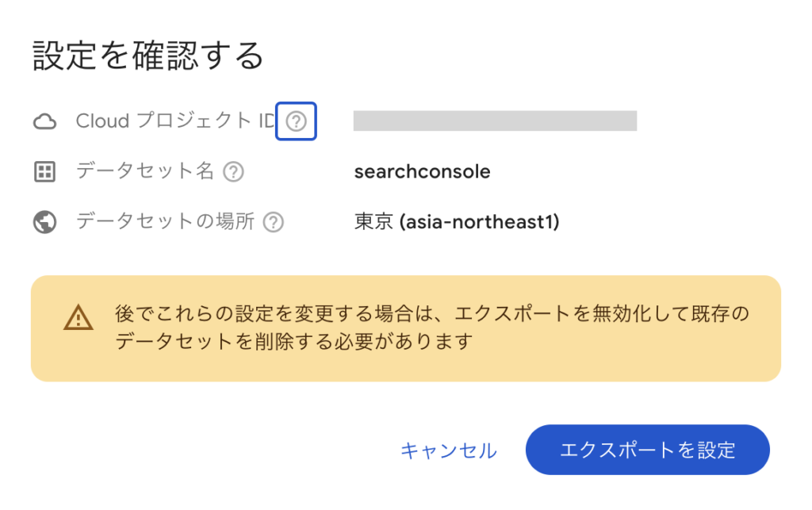The width and height of the screenshot is (812, 510).
Task: Click the データセットの場所 label text
Action: 165,221
